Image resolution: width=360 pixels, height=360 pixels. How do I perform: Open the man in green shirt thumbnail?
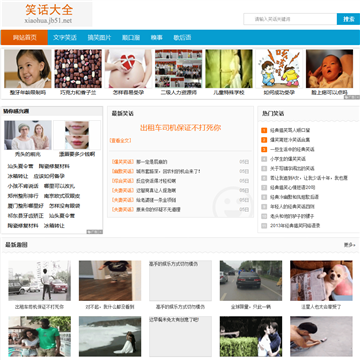(x=39, y=336)
